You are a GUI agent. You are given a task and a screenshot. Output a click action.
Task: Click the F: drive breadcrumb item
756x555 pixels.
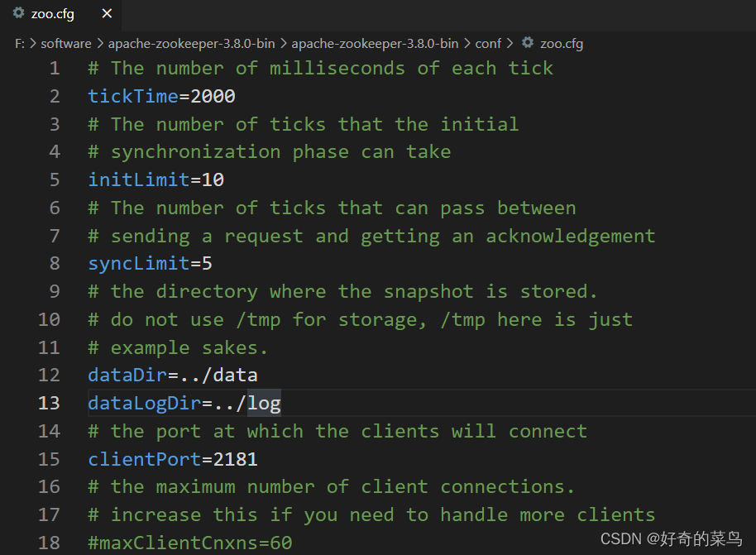tap(19, 43)
